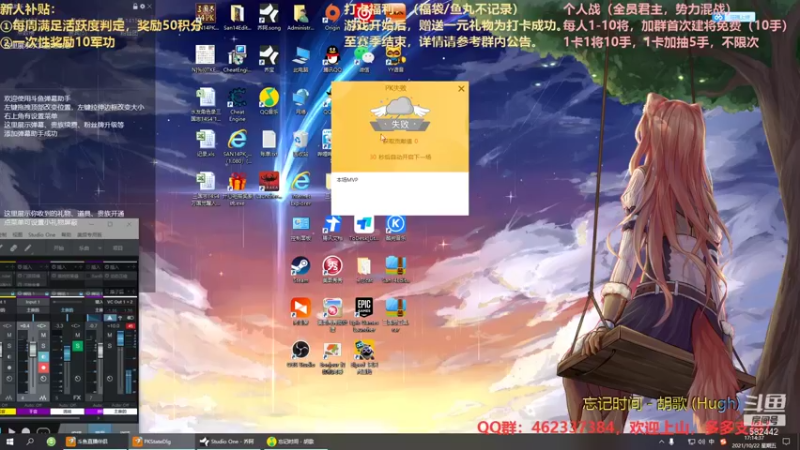Launch 酷狗音乐 from its blue K icon

click(395, 228)
